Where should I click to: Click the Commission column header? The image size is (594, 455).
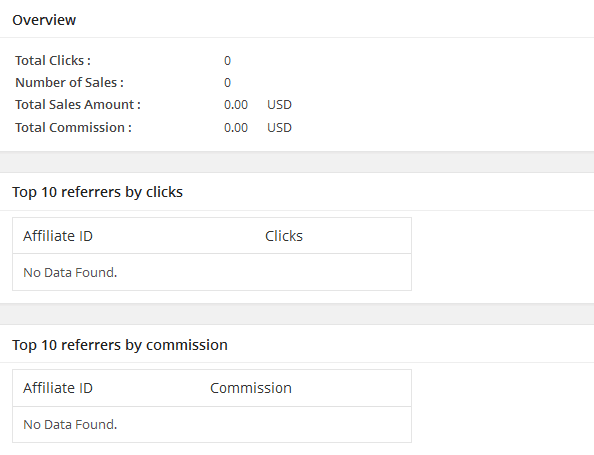pyautogui.click(x=251, y=388)
